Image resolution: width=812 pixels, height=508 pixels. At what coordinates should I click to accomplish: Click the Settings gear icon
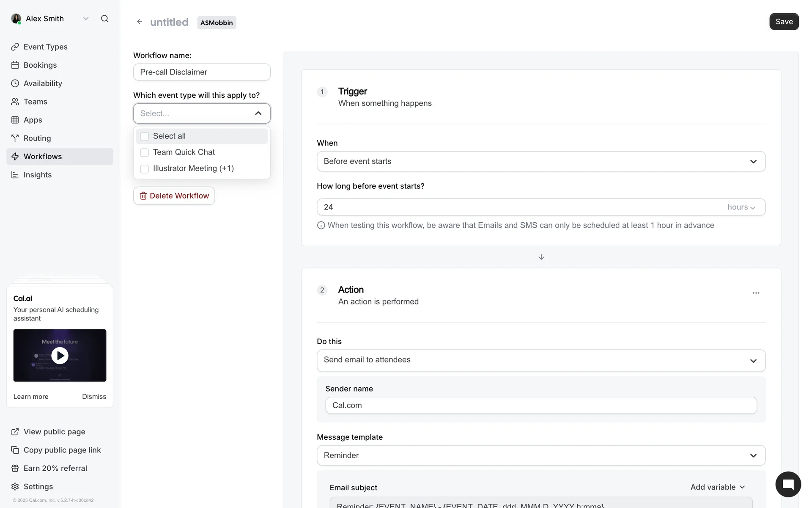point(15,486)
